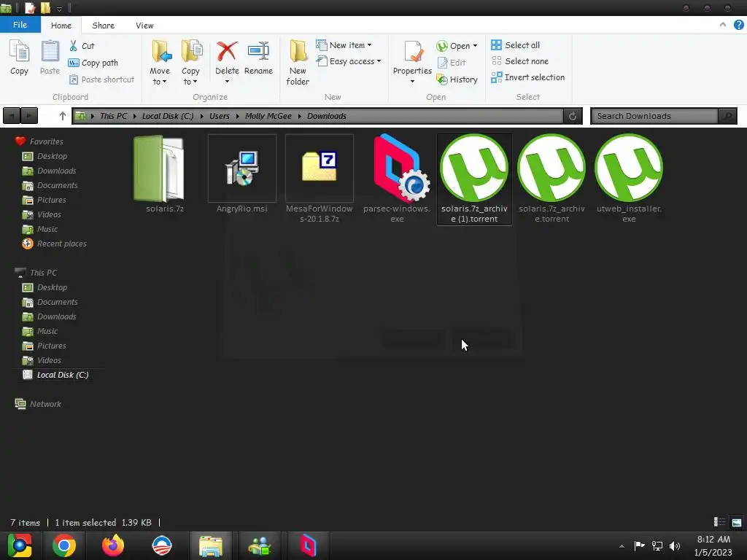Collapse the ribbon with the chevron
Image resolution: width=747 pixels, height=560 pixels.
[723, 25]
